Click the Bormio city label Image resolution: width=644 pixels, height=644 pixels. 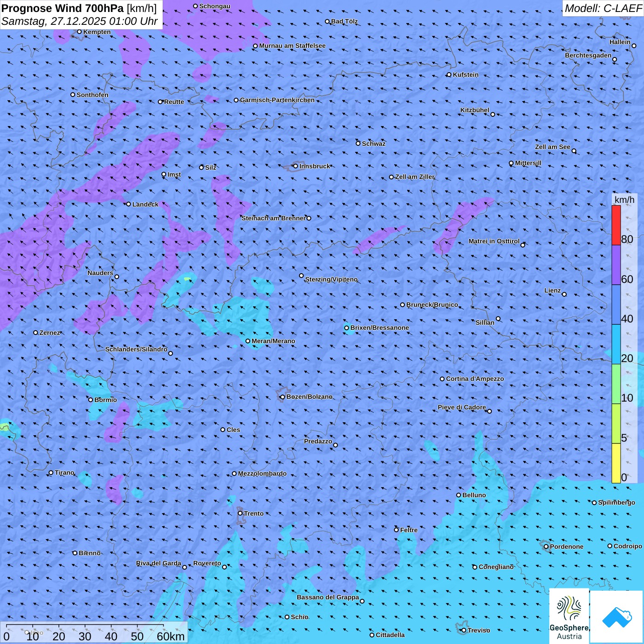(x=105, y=400)
